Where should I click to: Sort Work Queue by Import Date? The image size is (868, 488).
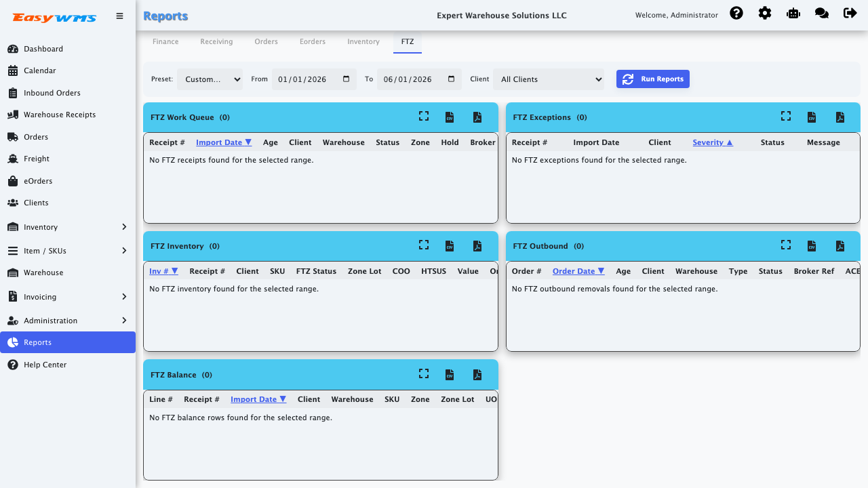[x=224, y=142]
